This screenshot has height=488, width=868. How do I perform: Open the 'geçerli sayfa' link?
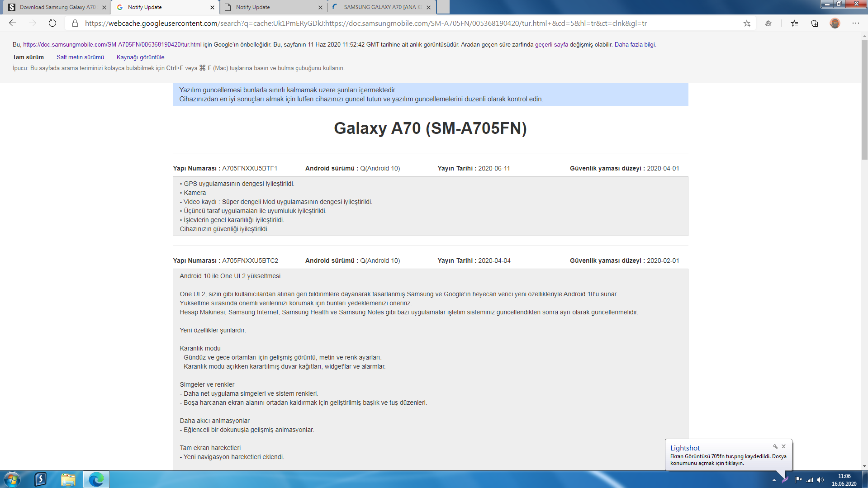[x=551, y=44]
